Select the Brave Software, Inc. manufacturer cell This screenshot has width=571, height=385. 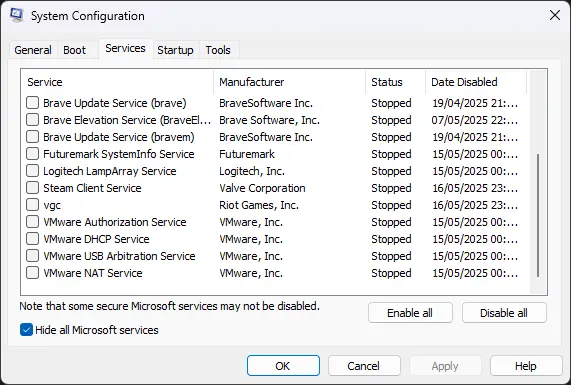[269, 120]
